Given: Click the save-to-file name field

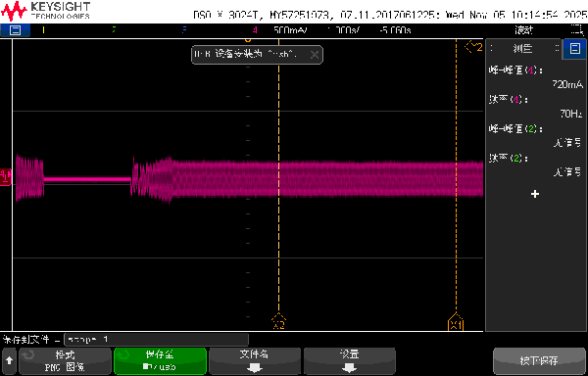Looking at the screenshot, I should click(157, 340).
